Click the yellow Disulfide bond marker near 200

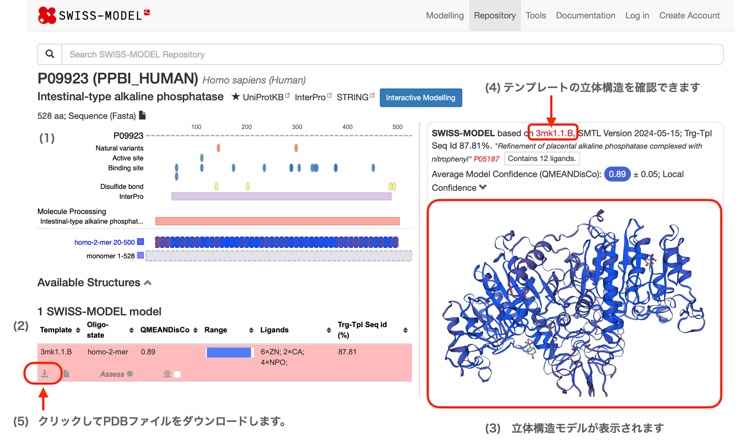tap(248, 186)
